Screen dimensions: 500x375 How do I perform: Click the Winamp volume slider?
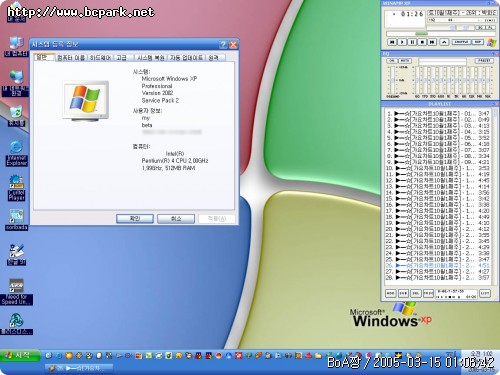point(442,28)
